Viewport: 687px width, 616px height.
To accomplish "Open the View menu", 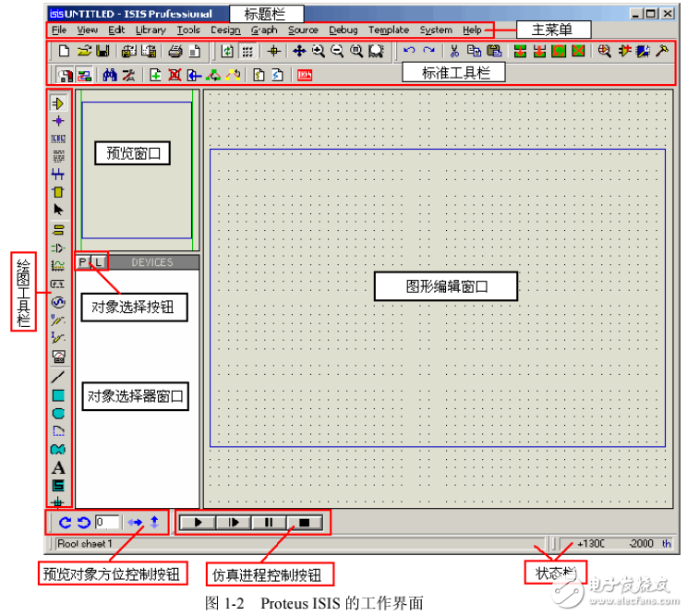I will point(87,30).
